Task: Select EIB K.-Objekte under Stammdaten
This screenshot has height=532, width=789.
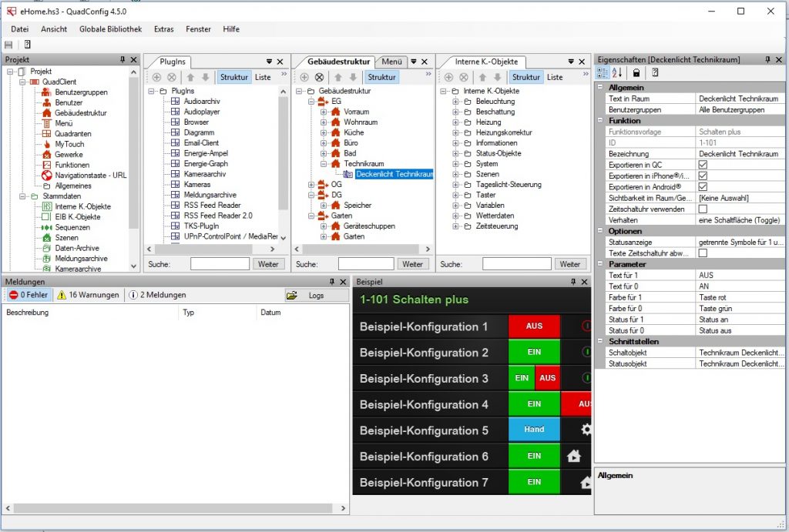Action: click(x=78, y=216)
